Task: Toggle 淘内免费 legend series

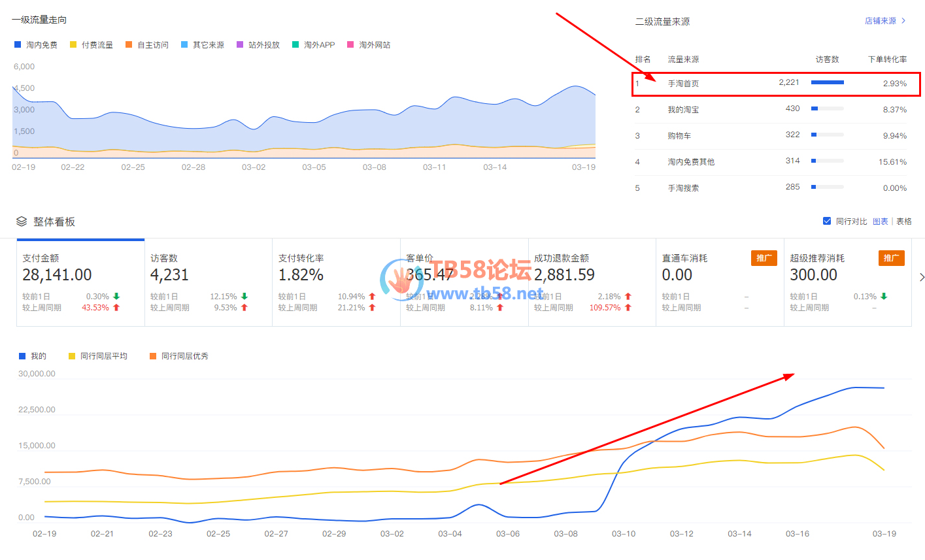Action: pos(35,45)
